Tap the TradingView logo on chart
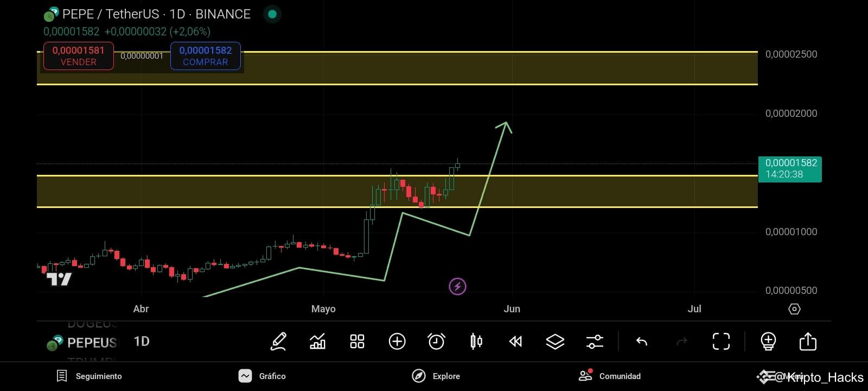The image size is (868, 391). click(x=59, y=279)
